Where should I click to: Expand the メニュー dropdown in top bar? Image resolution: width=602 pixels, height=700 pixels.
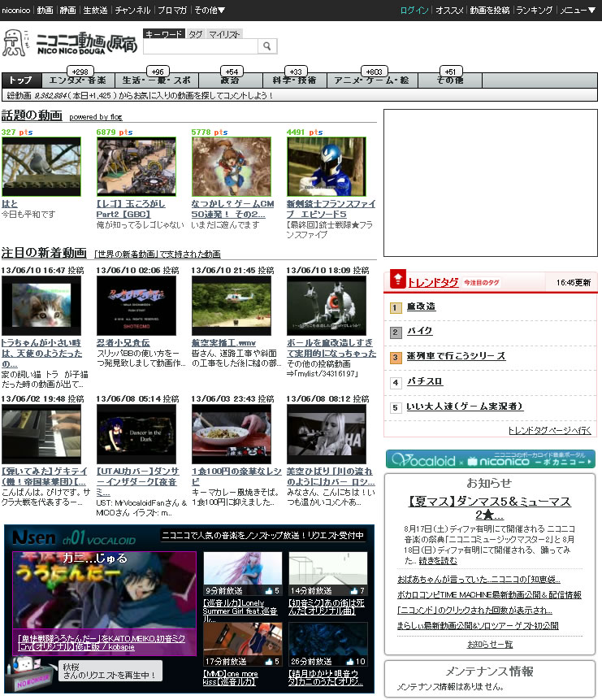click(x=578, y=10)
